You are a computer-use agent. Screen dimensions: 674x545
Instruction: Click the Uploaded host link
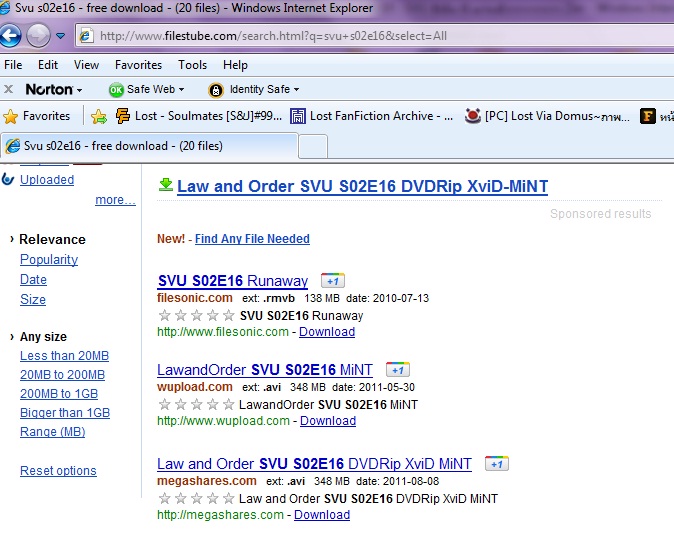[x=47, y=180]
